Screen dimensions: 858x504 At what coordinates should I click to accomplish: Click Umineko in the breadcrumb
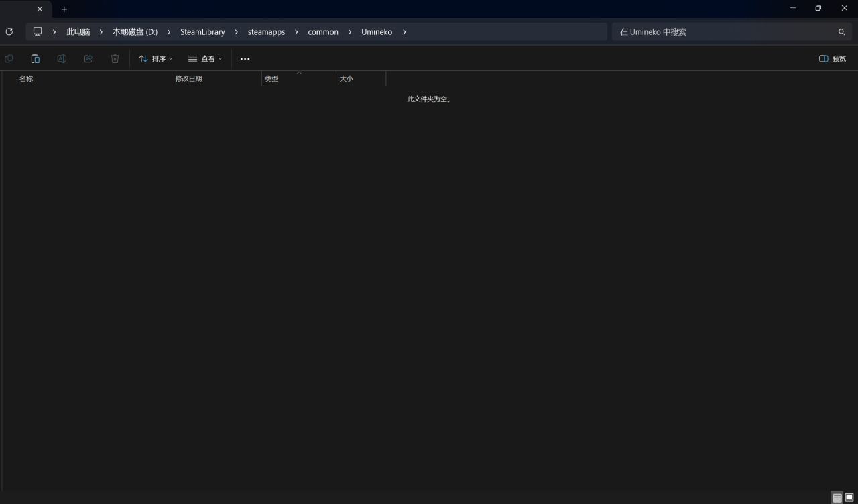point(377,31)
